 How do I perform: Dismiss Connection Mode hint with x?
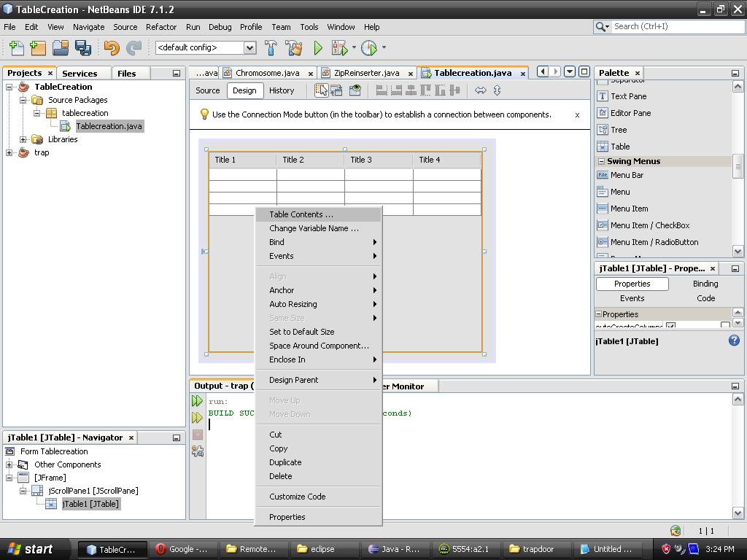pyautogui.click(x=577, y=114)
